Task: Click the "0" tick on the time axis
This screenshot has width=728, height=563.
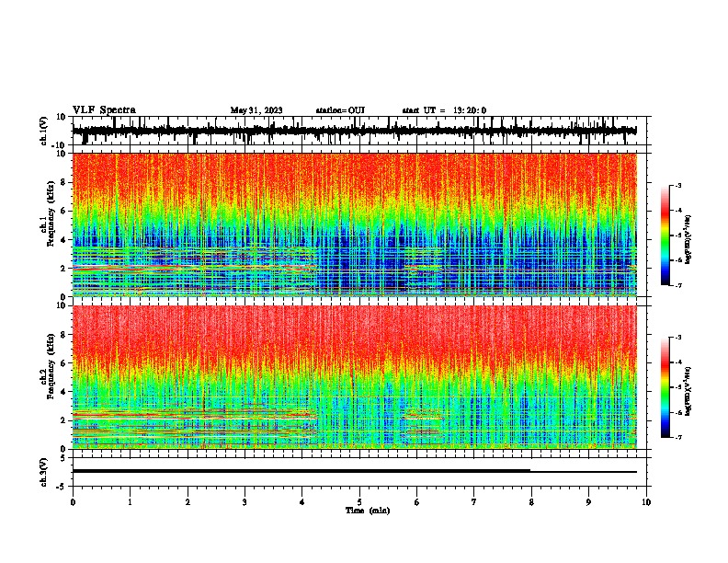Action: tap(73, 502)
